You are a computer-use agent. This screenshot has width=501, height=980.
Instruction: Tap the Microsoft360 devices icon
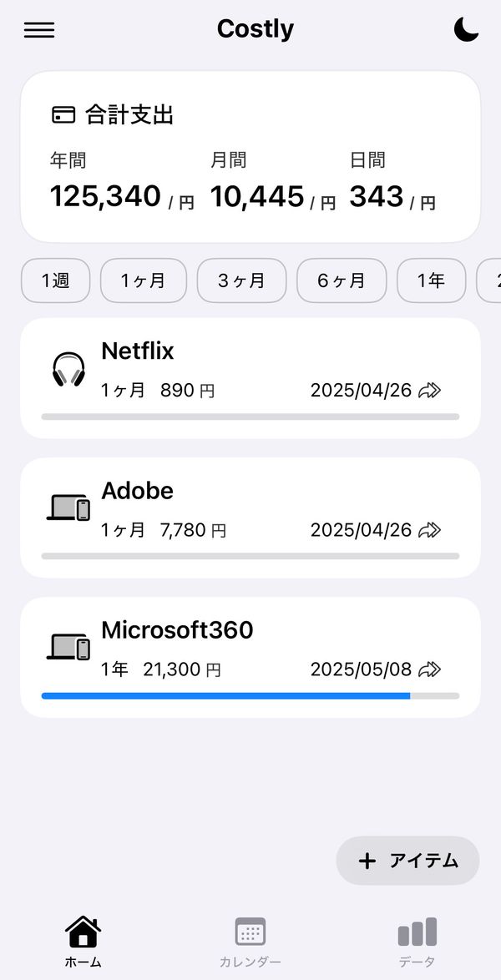coord(68,647)
